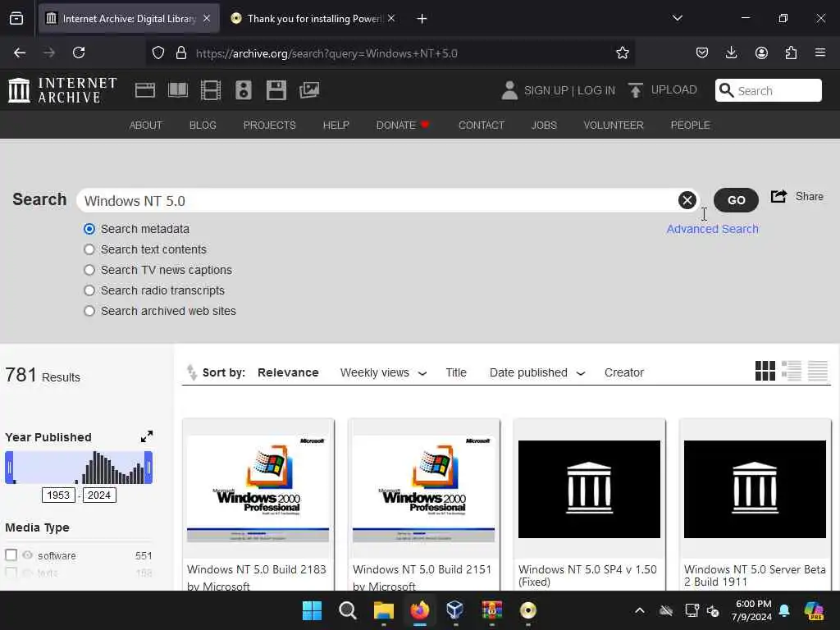Select Search radio transcripts option
This screenshot has width=840, height=630.
89,290
